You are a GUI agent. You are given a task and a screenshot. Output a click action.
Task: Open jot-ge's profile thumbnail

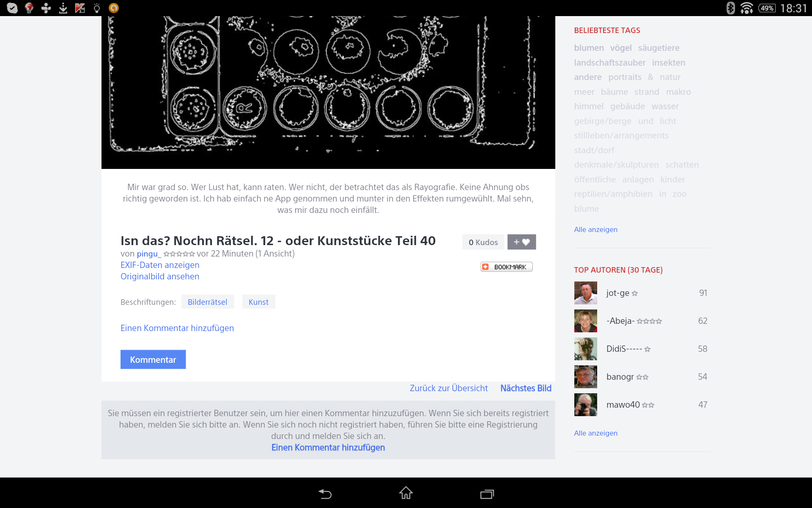(585, 293)
